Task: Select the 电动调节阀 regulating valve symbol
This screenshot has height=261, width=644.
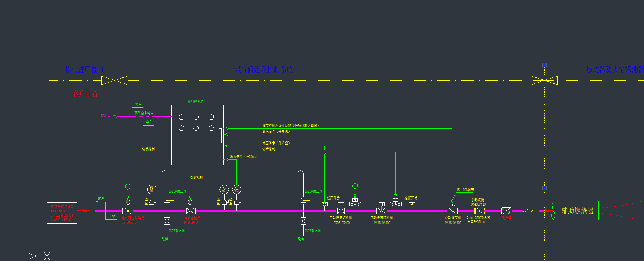Action: [x=452, y=208]
